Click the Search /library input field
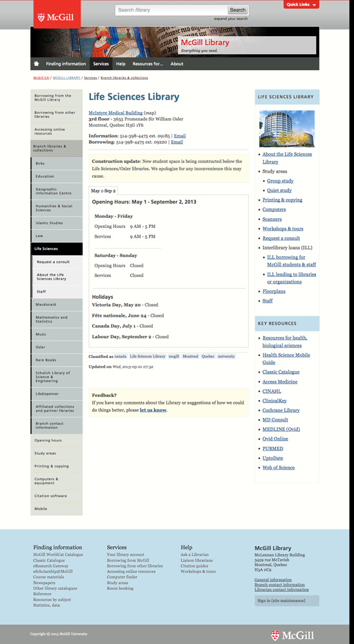This screenshot has width=354, height=644. click(x=172, y=10)
